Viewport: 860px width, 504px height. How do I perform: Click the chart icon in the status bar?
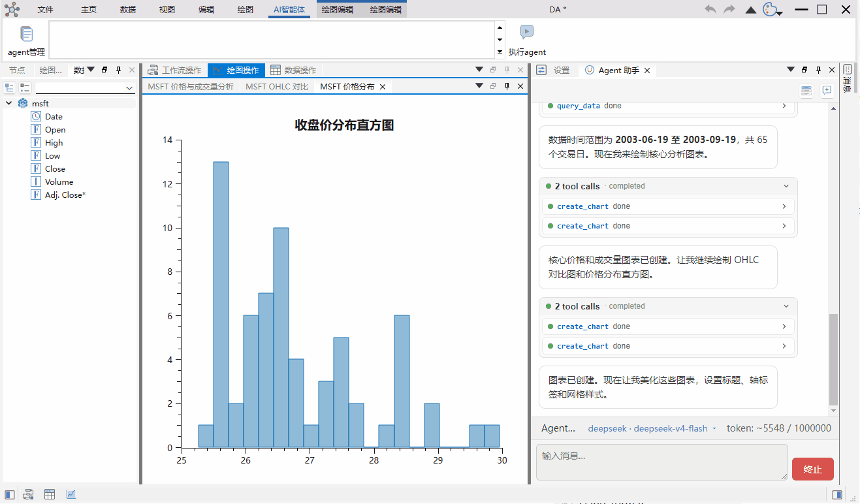(x=71, y=494)
